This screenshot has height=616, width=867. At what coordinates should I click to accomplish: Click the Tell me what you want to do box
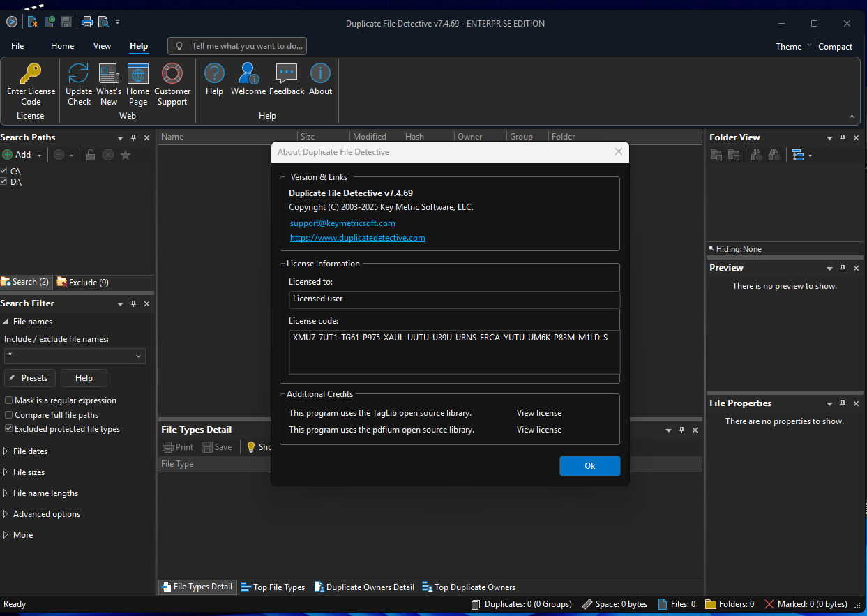click(x=237, y=46)
